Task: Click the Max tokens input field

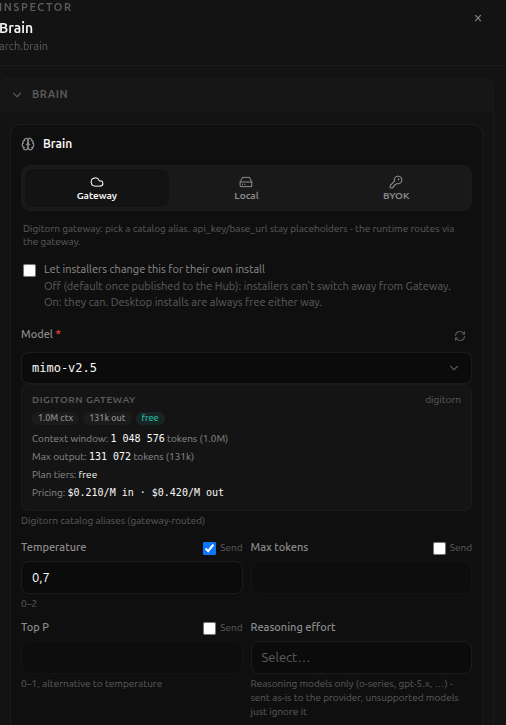Action: [x=361, y=578]
